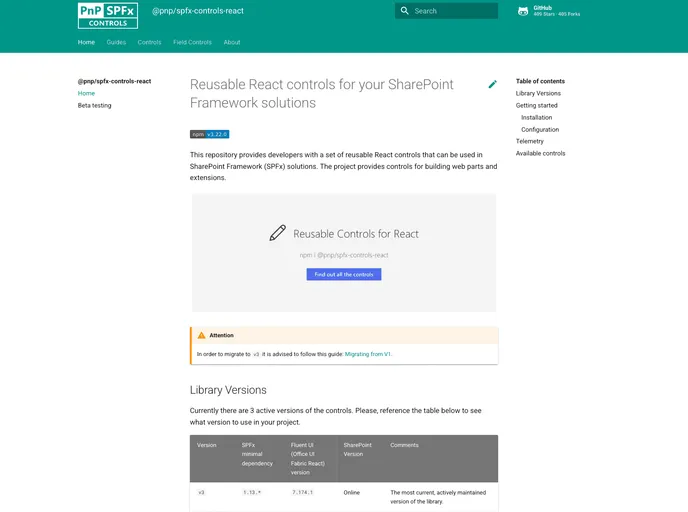Click the @pnp/spfx-controls-react header title
The image size is (688, 512).
198,11
